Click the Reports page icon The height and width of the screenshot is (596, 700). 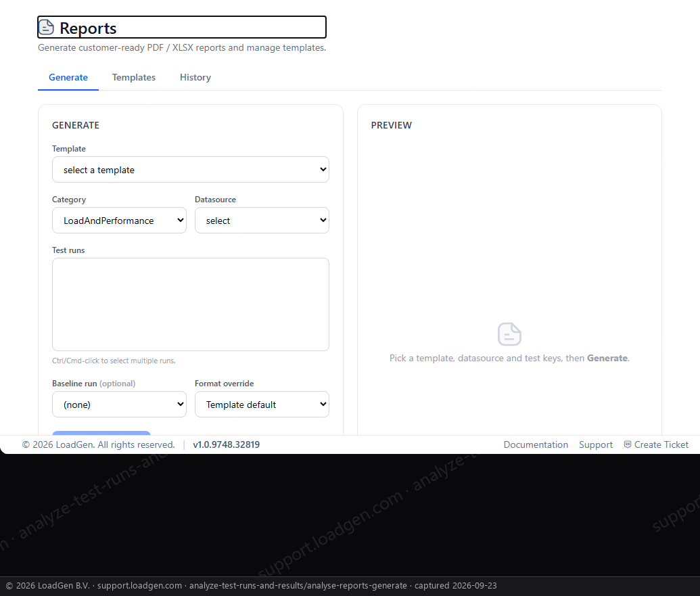(x=46, y=27)
